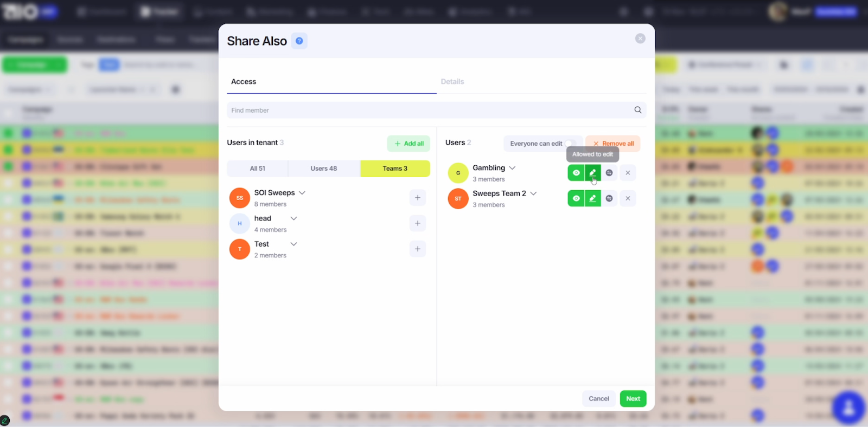Expand the Sweeps Team 2 chevron
Screen dimensions: 868x427
tap(533, 193)
